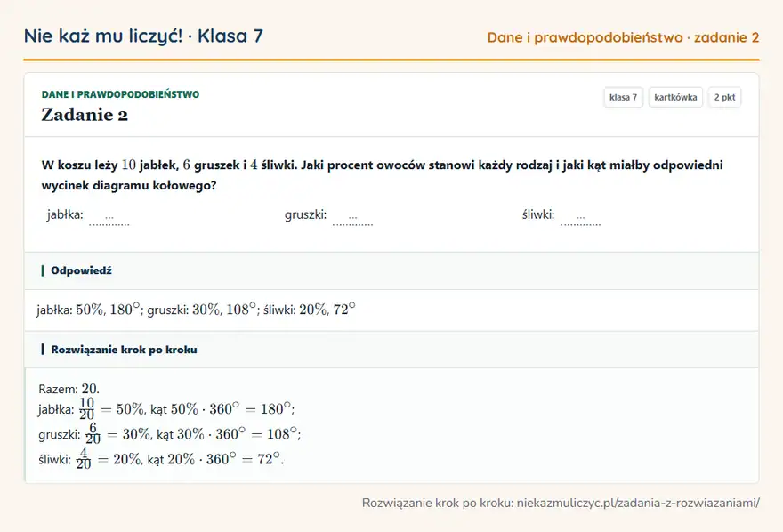Click the 'kartkówka' tag

point(675,97)
